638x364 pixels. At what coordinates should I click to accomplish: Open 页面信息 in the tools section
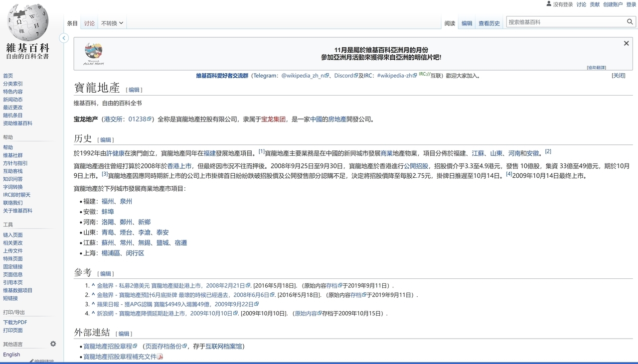coord(13,274)
